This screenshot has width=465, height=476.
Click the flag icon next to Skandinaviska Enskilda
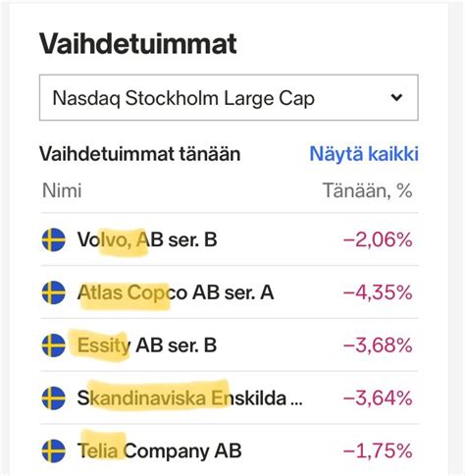(54, 398)
